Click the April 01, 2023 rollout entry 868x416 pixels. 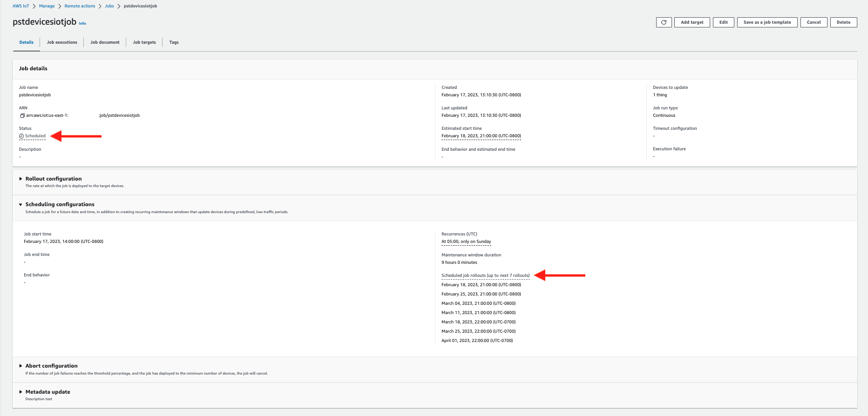point(477,341)
